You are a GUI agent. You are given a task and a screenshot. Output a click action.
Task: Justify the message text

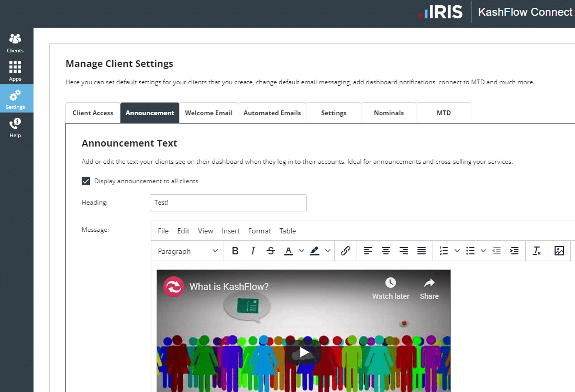point(422,251)
